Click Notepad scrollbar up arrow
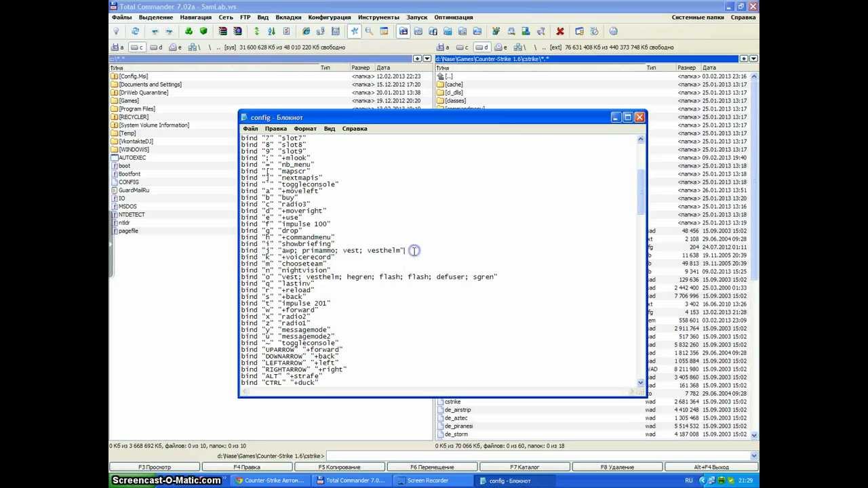The image size is (868, 488). click(x=640, y=139)
